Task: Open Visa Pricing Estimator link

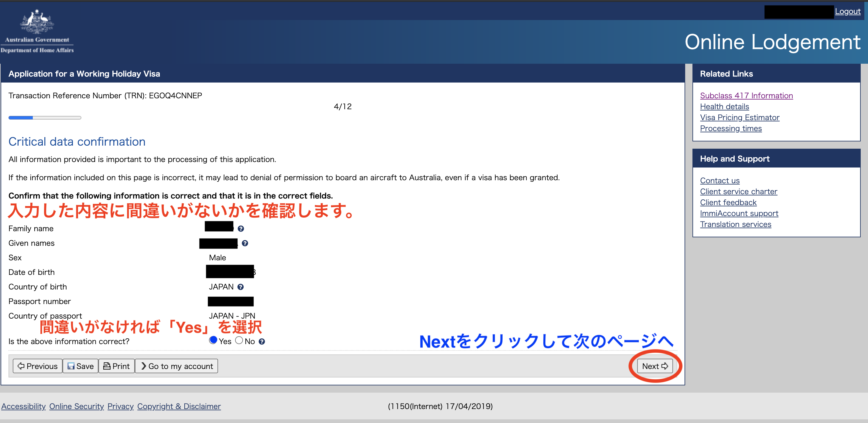Action: click(740, 117)
